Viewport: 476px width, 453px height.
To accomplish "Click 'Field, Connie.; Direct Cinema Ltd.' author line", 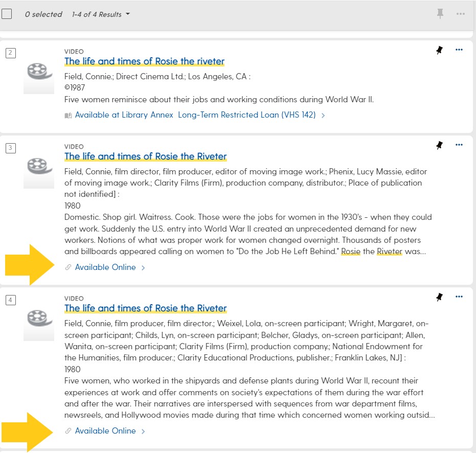I will tap(157, 77).
